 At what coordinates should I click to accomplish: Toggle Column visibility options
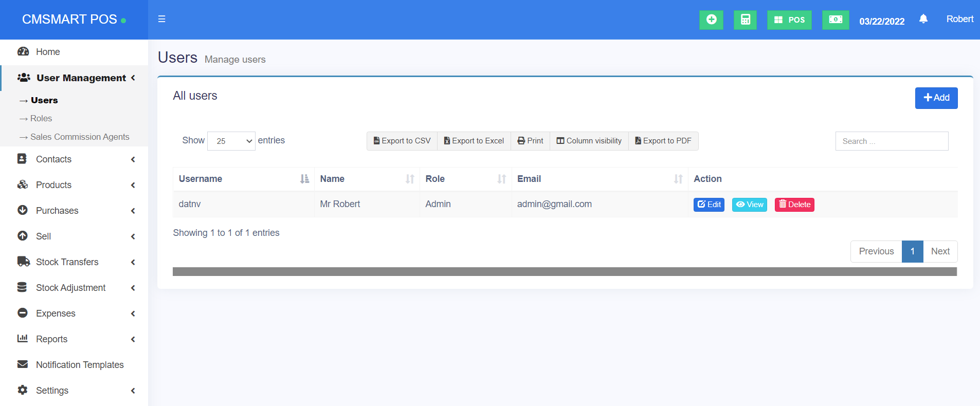click(589, 141)
